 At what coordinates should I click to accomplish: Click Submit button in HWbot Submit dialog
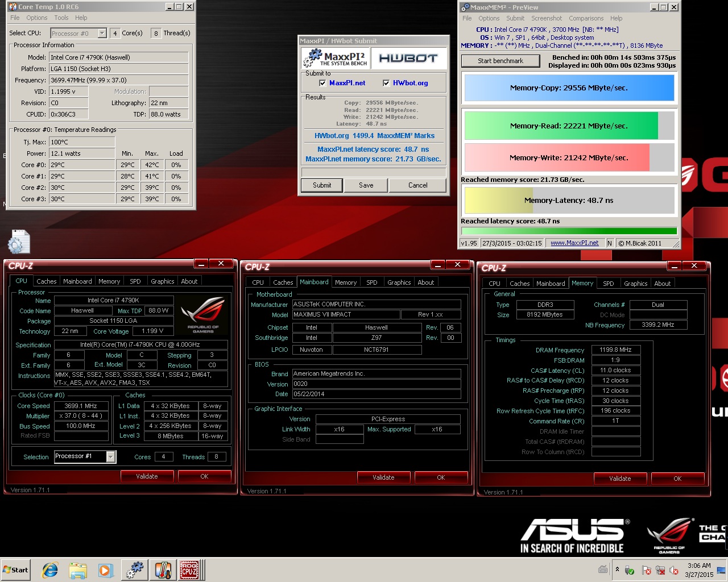click(322, 185)
